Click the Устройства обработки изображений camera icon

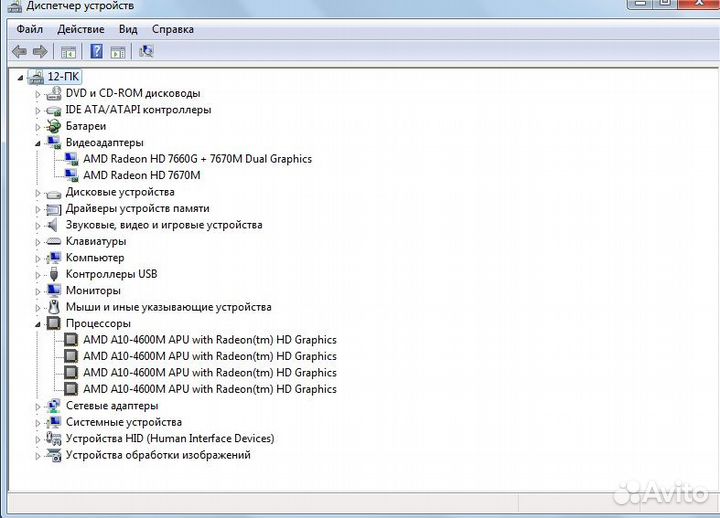pos(54,455)
